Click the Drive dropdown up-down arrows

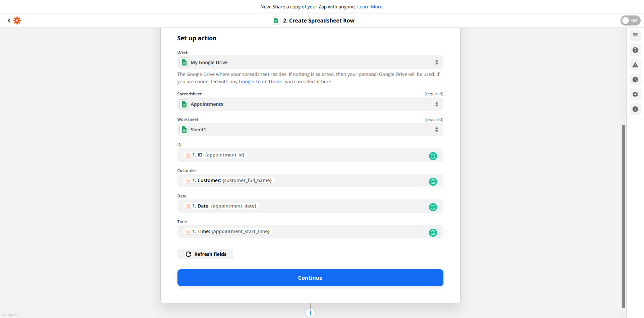pos(437,62)
